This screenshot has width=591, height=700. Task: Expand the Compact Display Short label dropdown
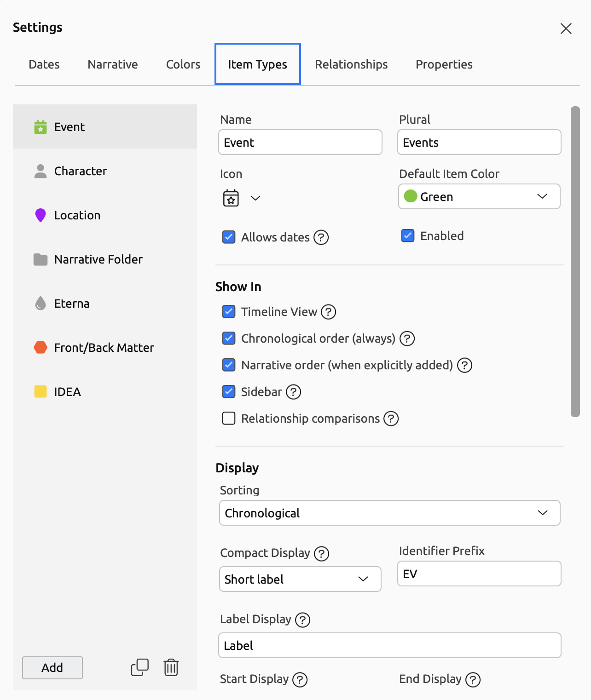[x=300, y=579]
